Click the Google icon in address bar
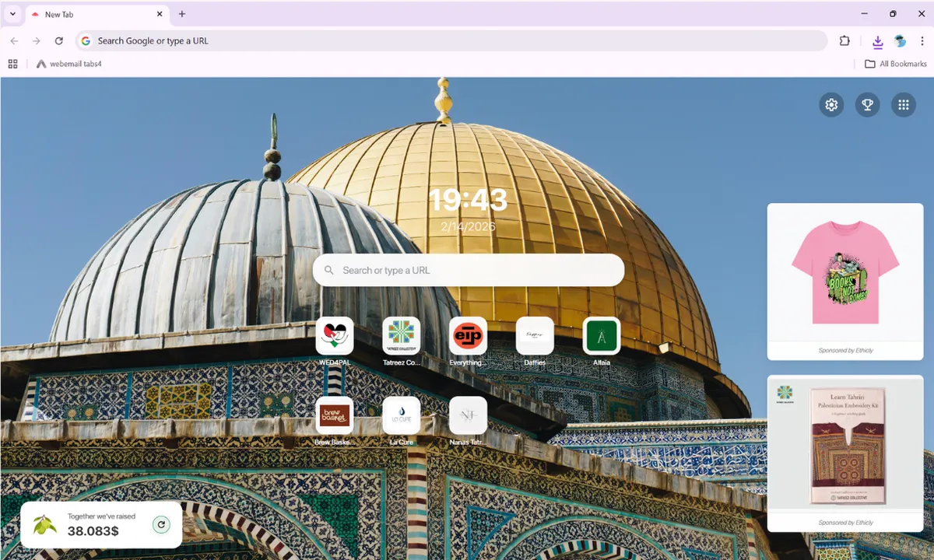The image size is (934, 560). click(x=86, y=41)
